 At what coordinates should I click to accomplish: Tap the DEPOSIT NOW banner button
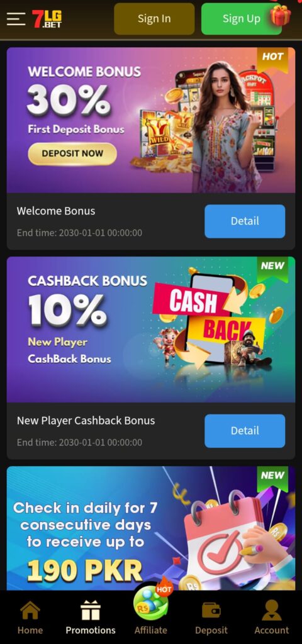point(72,153)
